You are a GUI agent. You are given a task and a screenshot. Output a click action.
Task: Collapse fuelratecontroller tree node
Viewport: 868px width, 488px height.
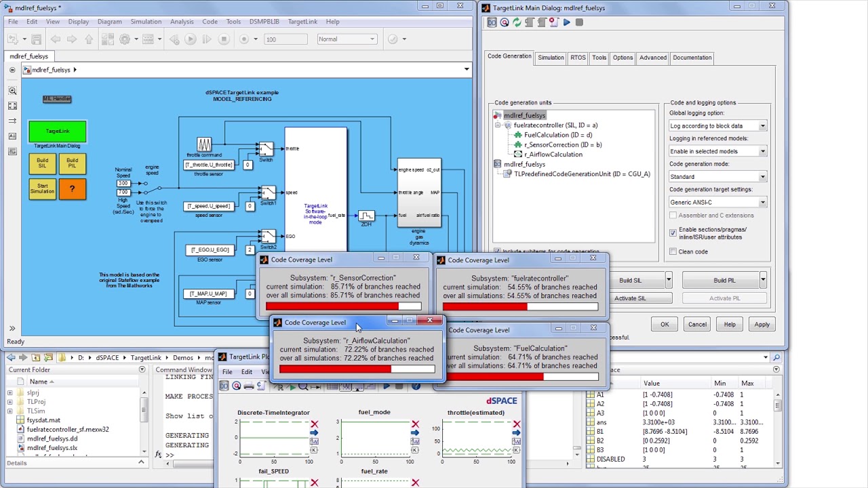point(498,125)
